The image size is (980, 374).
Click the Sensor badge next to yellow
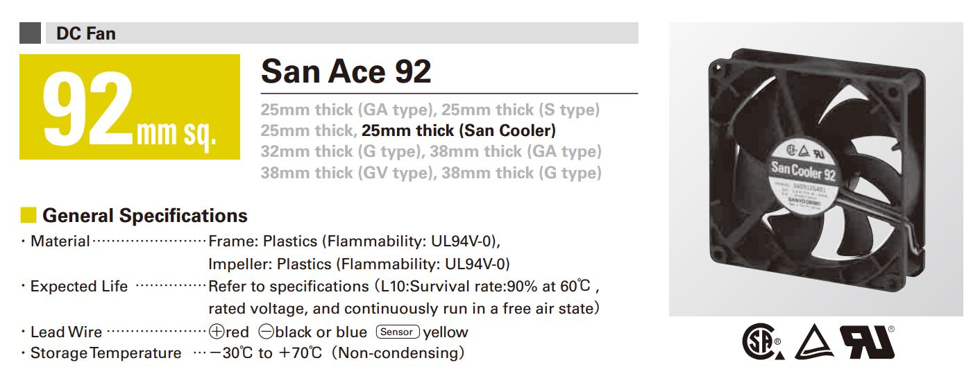398,332
